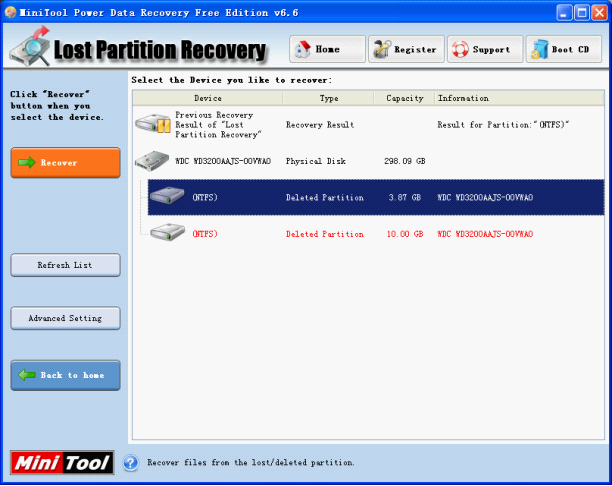This screenshot has width=612, height=486.
Task: Click the orange Recover button
Action: [x=65, y=163]
